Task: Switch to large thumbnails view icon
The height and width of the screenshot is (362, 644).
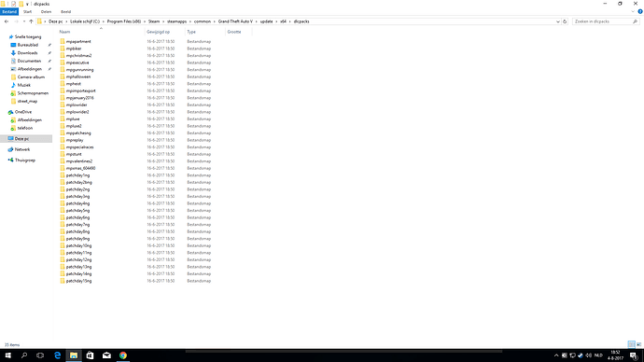Action: click(638, 344)
